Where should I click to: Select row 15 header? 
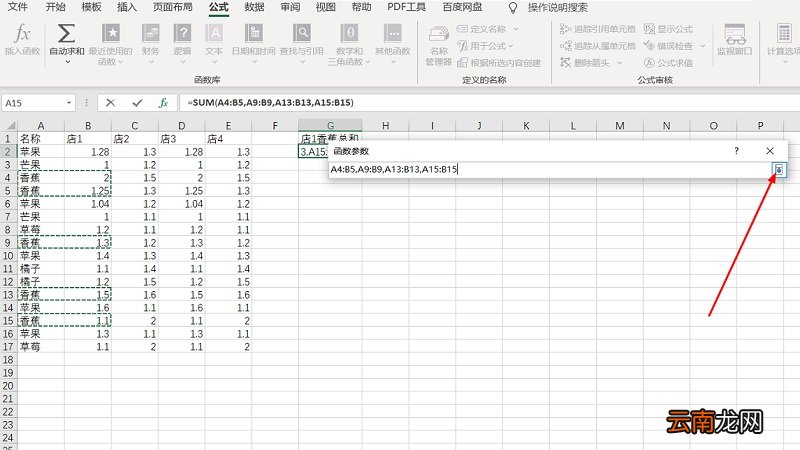(8, 321)
